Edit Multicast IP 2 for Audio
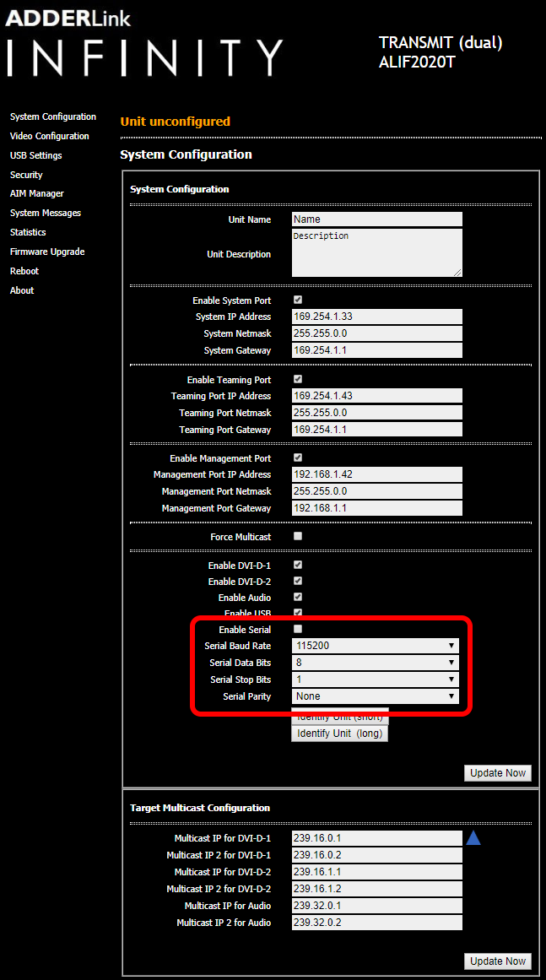Viewport: 546px width, 980px height. point(376,923)
